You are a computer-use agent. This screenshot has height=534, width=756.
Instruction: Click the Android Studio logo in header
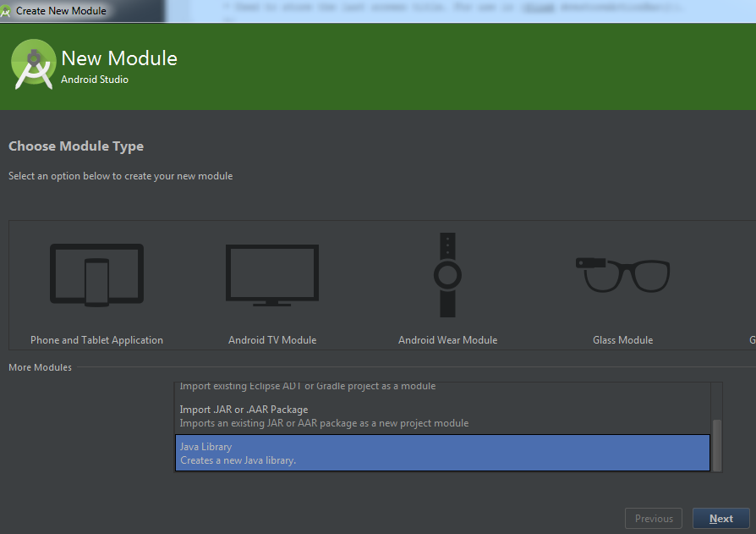coord(34,65)
